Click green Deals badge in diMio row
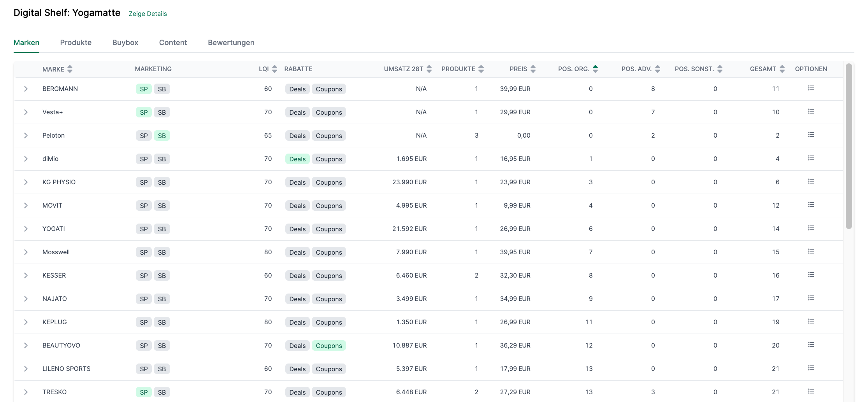The height and width of the screenshot is (402, 868). click(297, 159)
